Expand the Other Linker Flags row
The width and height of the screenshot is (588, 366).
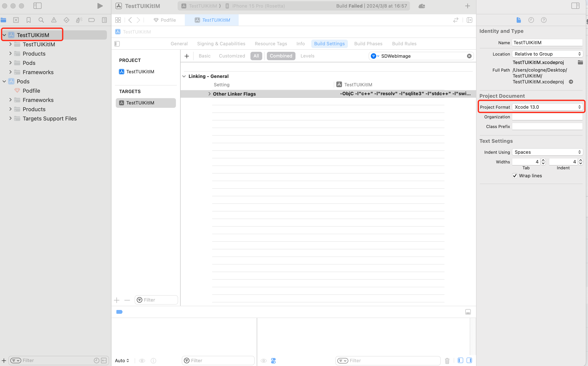point(209,94)
